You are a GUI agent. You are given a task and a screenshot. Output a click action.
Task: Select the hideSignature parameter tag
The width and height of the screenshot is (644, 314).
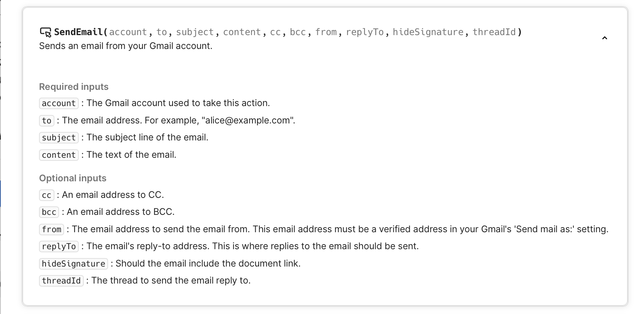[x=73, y=264]
